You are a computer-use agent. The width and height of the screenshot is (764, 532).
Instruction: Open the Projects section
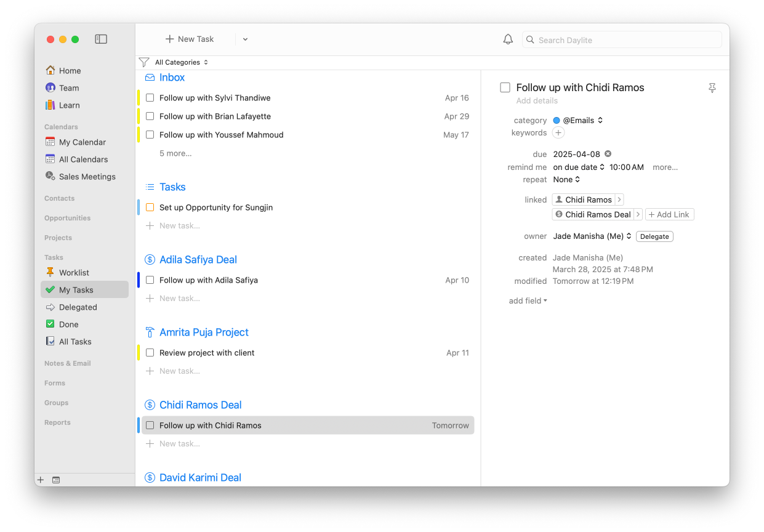58,238
